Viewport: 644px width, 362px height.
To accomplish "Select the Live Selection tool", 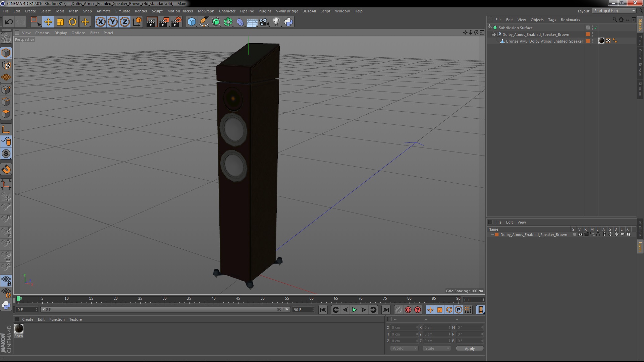I will point(36,22).
